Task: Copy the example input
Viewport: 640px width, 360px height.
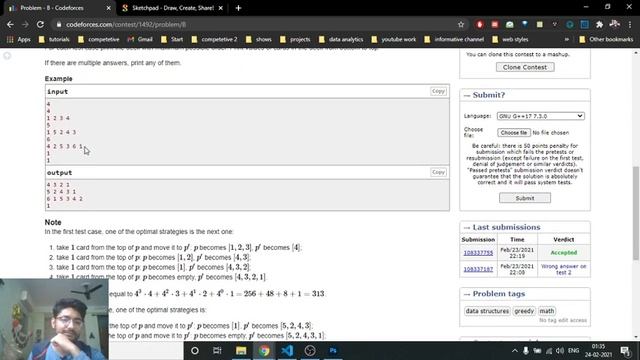Action: click(438, 91)
